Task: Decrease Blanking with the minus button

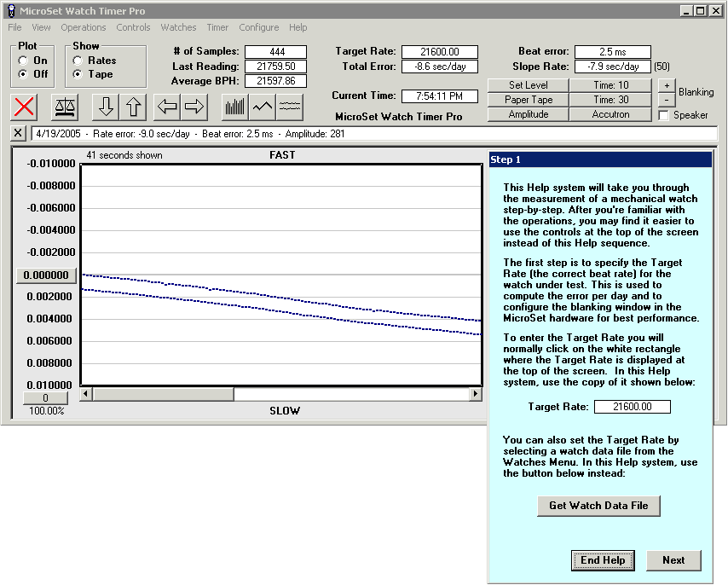Action: point(667,100)
